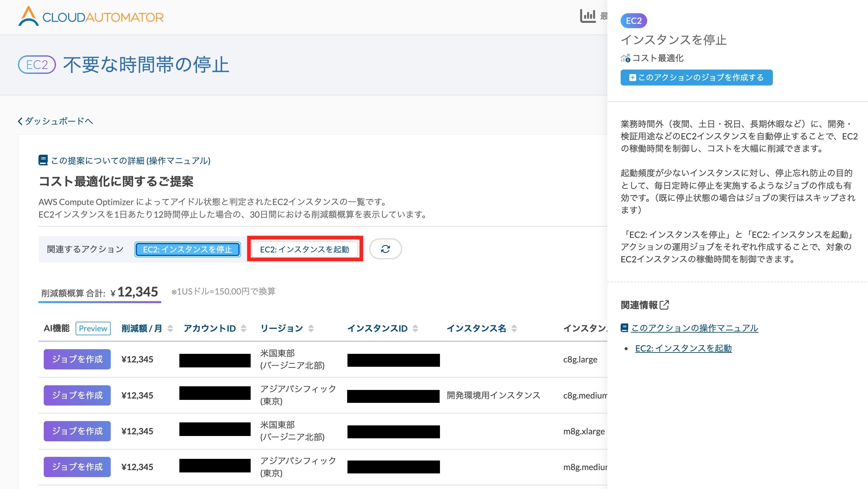Click the コスト最適化に関するご提案 heading
Viewport: 868px width, 489px height.
[x=116, y=182]
